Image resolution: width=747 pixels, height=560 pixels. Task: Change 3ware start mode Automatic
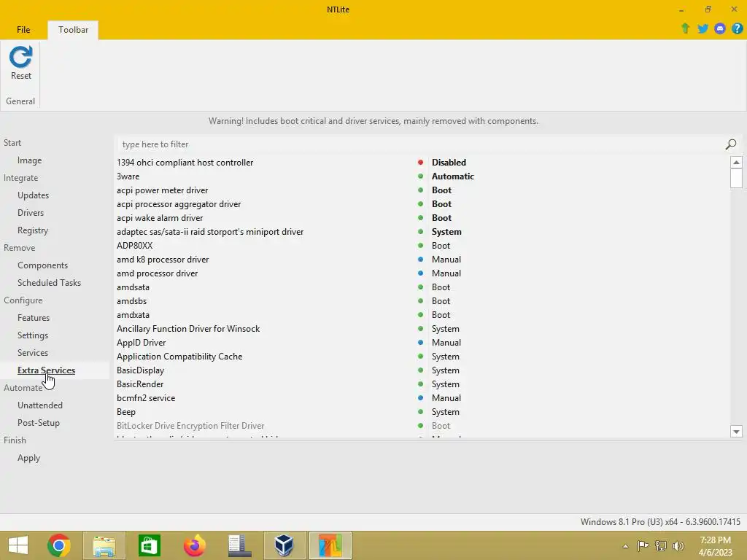(452, 176)
